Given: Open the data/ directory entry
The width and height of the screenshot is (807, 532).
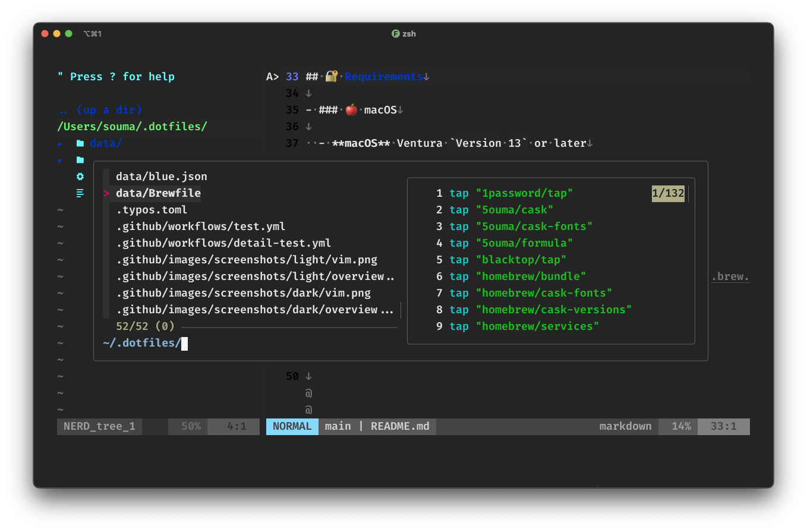Looking at the screenshot, I should (x=106, y=143).
